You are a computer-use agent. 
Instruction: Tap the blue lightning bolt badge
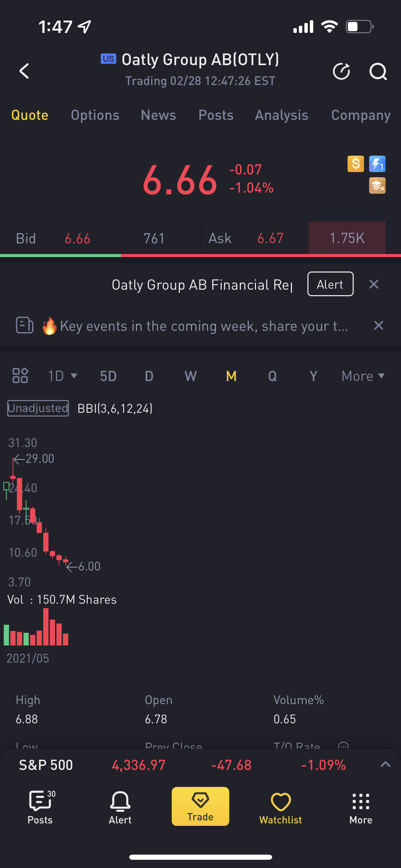[x=377, y=164]
